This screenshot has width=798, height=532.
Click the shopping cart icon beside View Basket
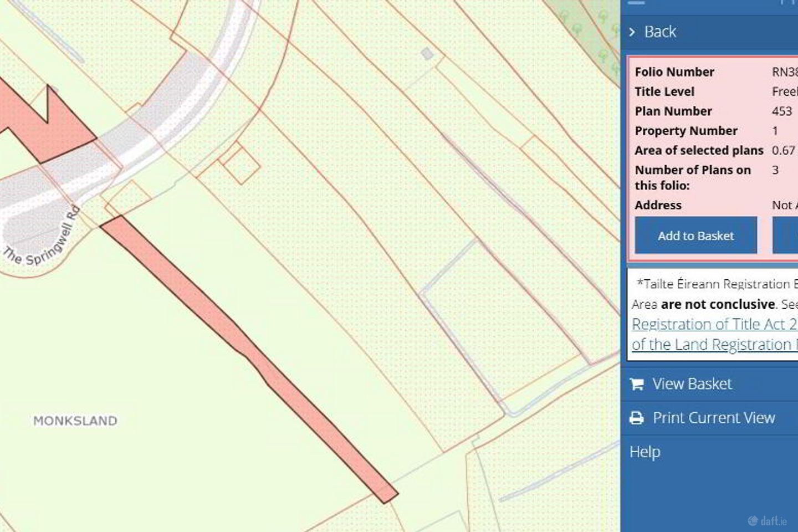(x=637, y=383)
